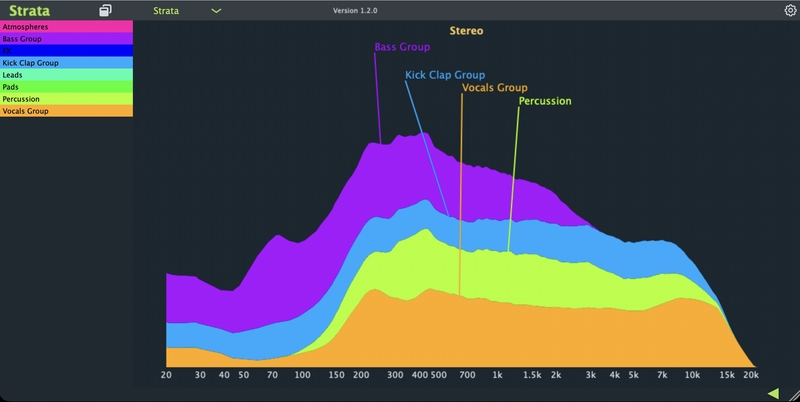Image resolution: width=800 pixels, height=402 pixels.
Task: Select the Kick Clap Group list entry
Action: (66, 63)
